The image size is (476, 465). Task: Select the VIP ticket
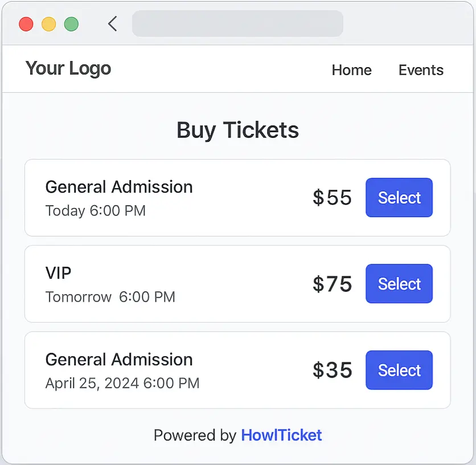coord(399,283)
